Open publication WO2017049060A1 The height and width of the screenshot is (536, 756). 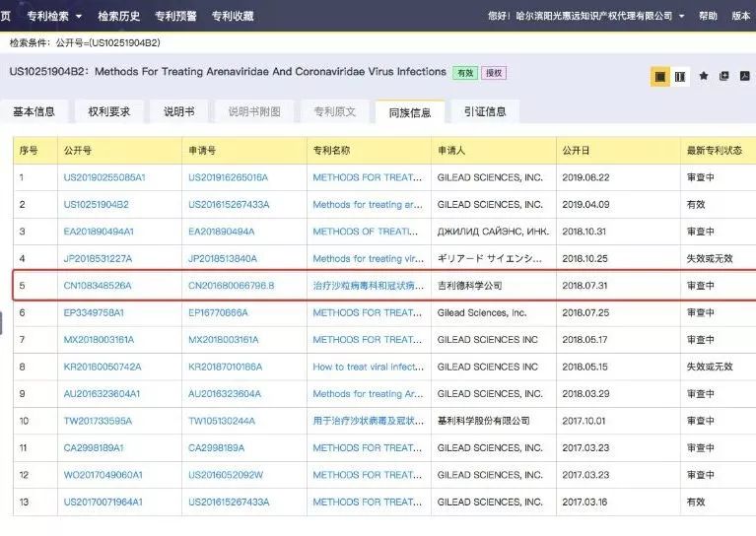(x=103, y=475)
